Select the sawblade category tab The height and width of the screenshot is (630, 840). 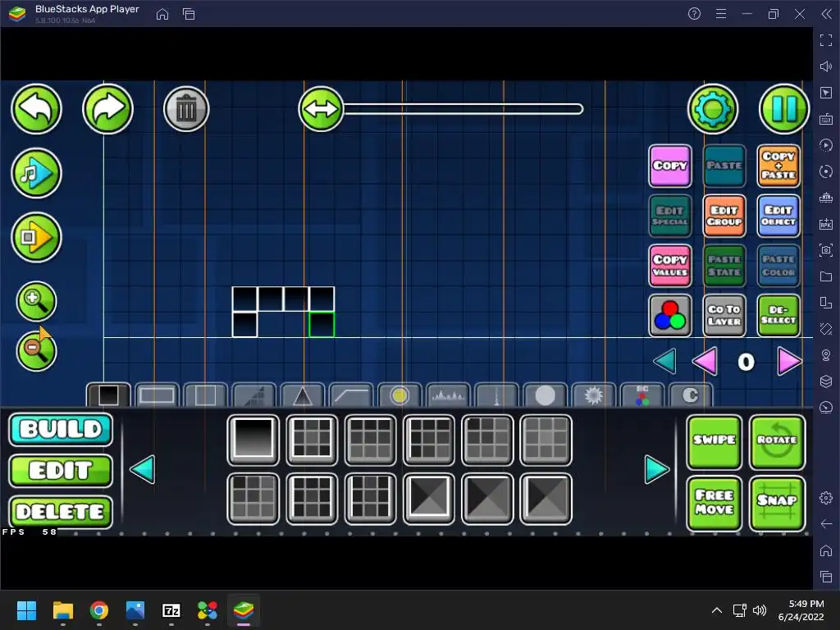594,395
